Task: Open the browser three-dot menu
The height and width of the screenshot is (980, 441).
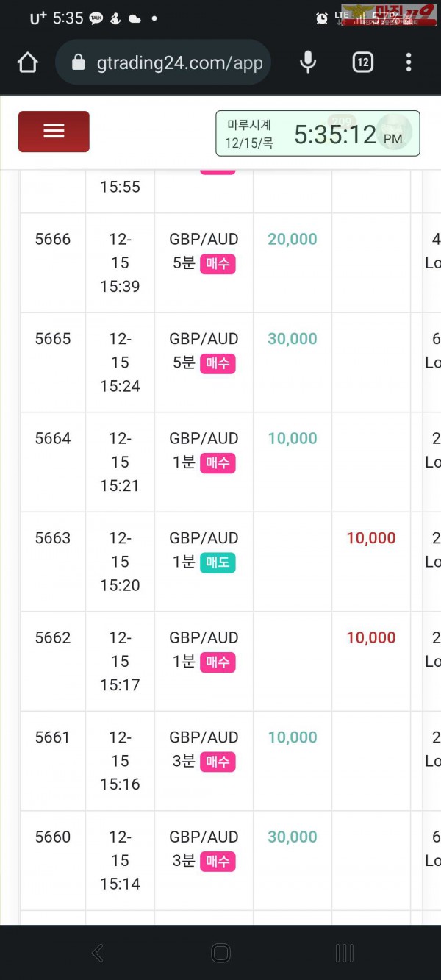Action: tap(409, 62)
